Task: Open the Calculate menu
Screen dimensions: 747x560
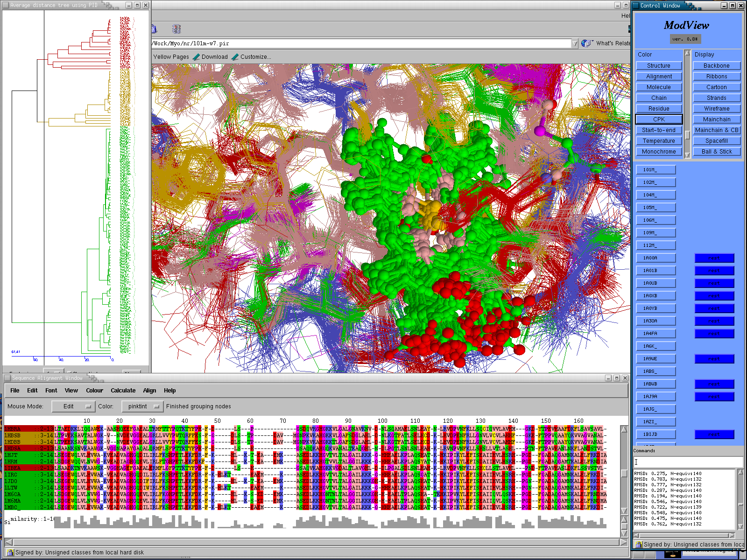Action: (x=123, y=391)
